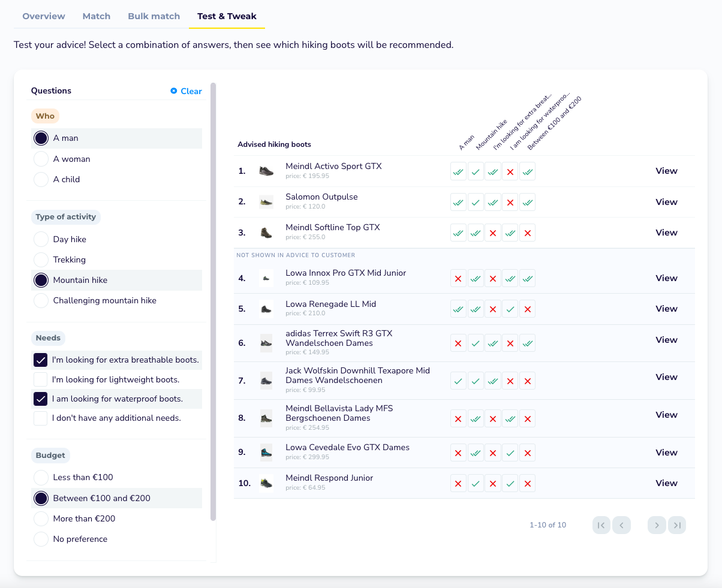Choose 'Trekking' activity
The width and height of the screenshot is (722, 588).
click(x=116, y=260)
